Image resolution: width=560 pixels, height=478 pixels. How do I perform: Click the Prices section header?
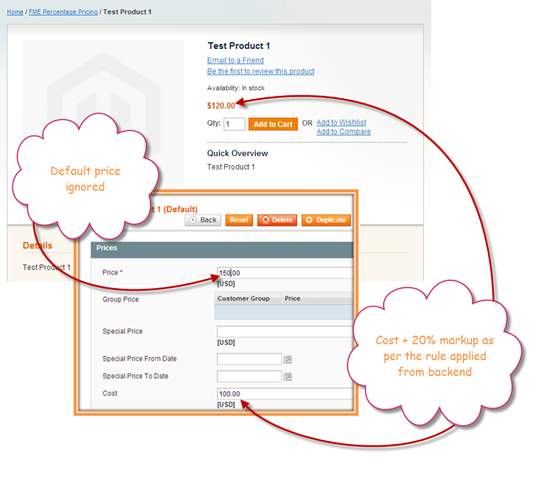coord(222,250)
